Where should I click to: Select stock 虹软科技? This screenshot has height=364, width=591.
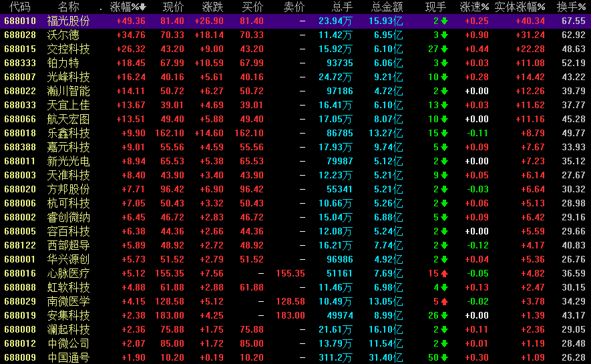69,287
